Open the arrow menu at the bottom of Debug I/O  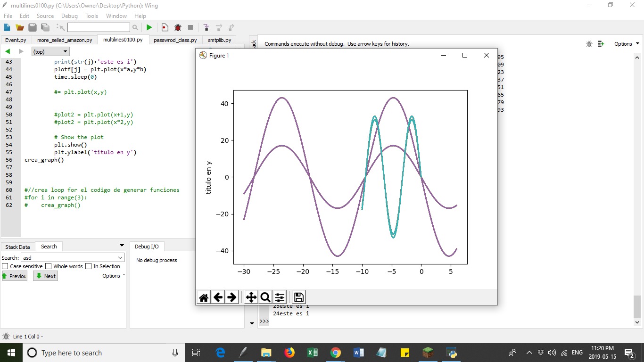point(252,323)
